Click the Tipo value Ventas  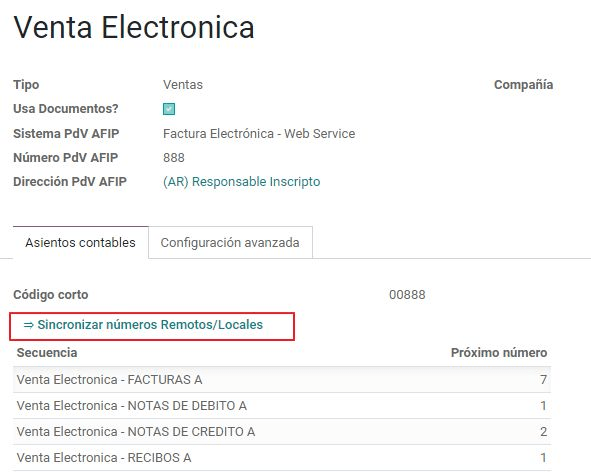pos(183,85)
